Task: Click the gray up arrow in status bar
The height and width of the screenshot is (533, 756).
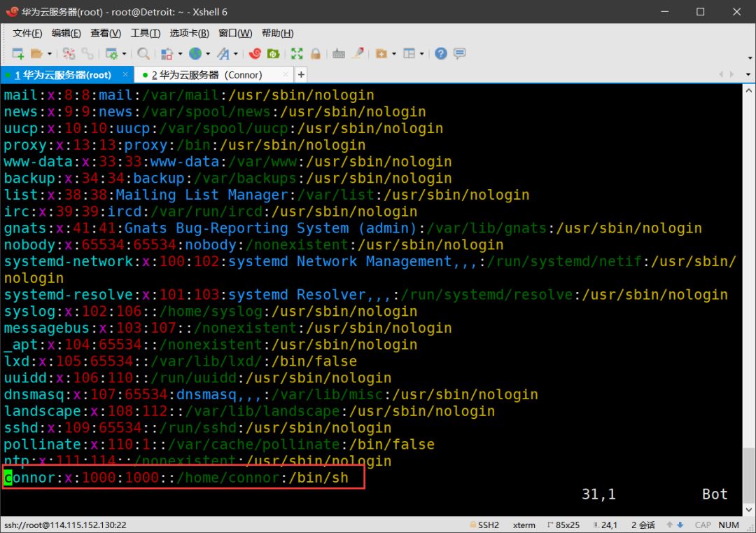Action: coord(670,525)
